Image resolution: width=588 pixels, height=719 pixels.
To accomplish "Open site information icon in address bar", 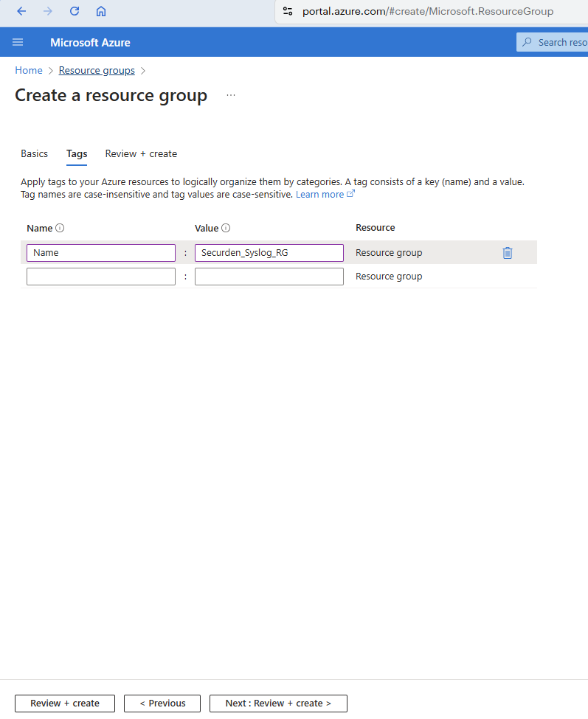I will (x=288, y=11).
